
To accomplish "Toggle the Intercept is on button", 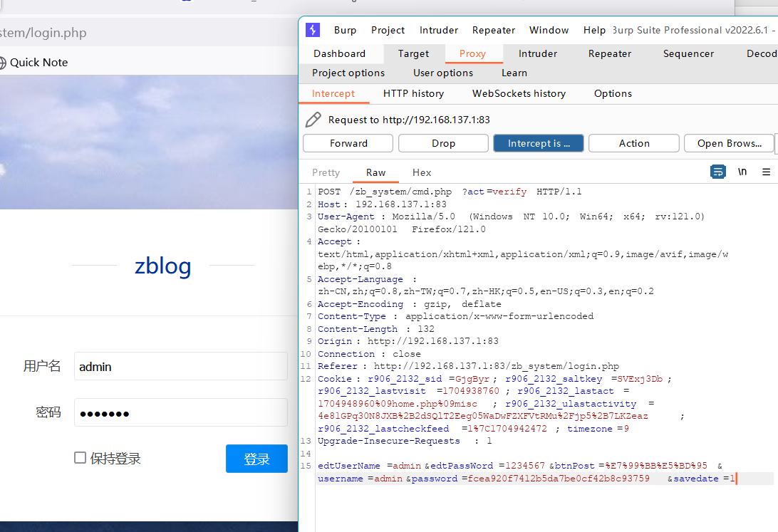I will point(539,143).
